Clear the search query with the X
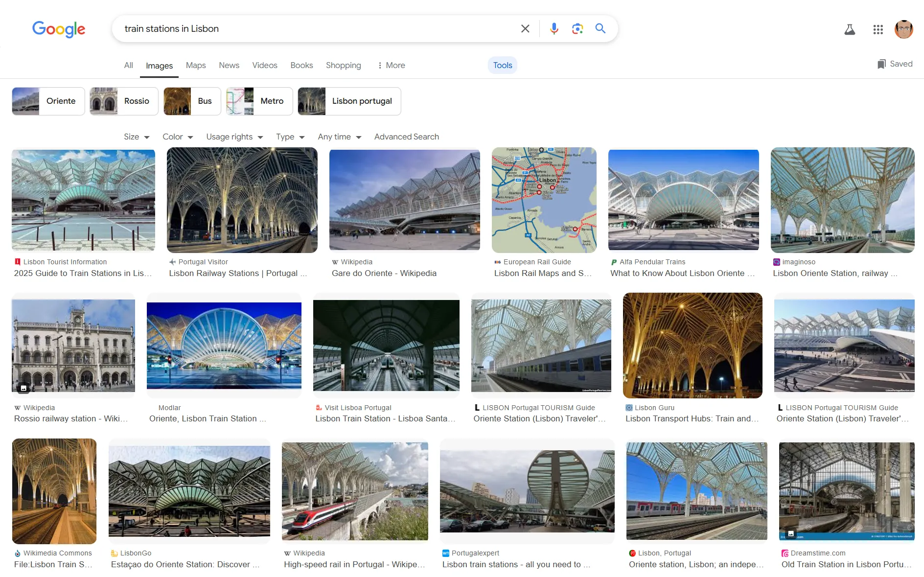Viewport: 924px width, 577px height. tap(525, 28)
